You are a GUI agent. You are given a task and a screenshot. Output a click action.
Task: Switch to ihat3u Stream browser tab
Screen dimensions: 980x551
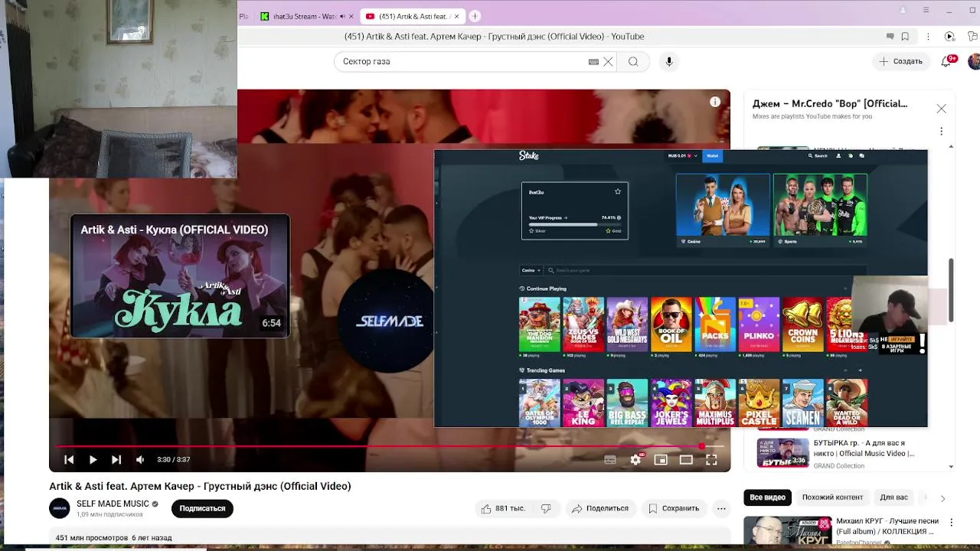coord(304,16)
